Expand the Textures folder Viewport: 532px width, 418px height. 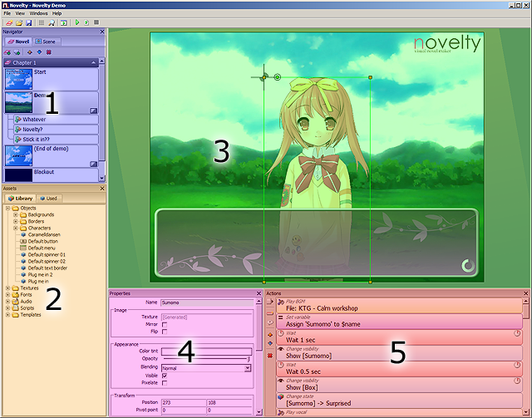pyautogui.click(x=7, y=288)
